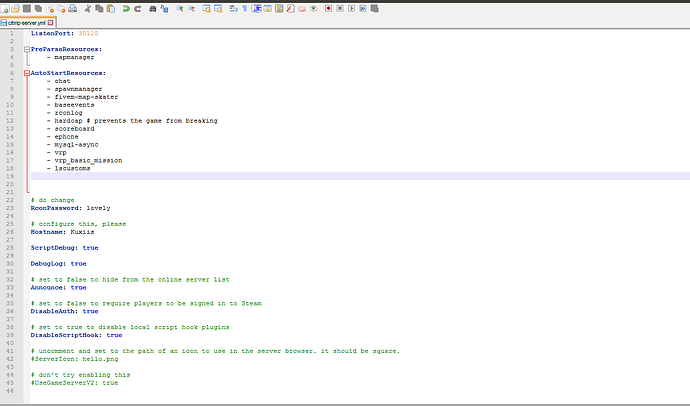Click the ListenPort value 30120
Image resolution: width=690 pixels, height=406 pixels.
[88, 33]
